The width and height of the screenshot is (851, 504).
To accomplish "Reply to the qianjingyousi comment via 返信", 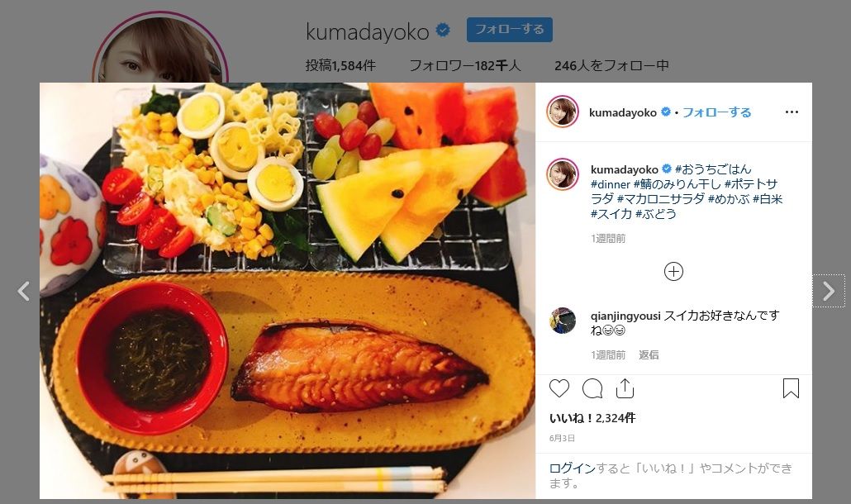I will pos(649,354).
